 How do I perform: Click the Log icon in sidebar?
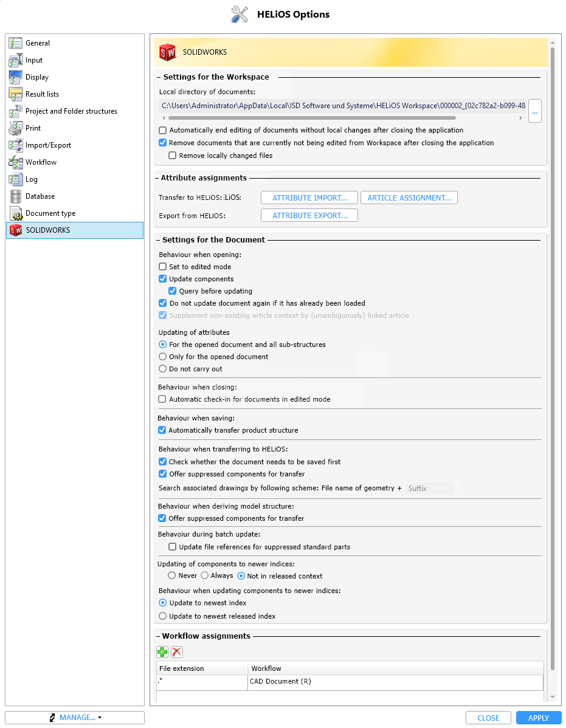click(15, 179)
